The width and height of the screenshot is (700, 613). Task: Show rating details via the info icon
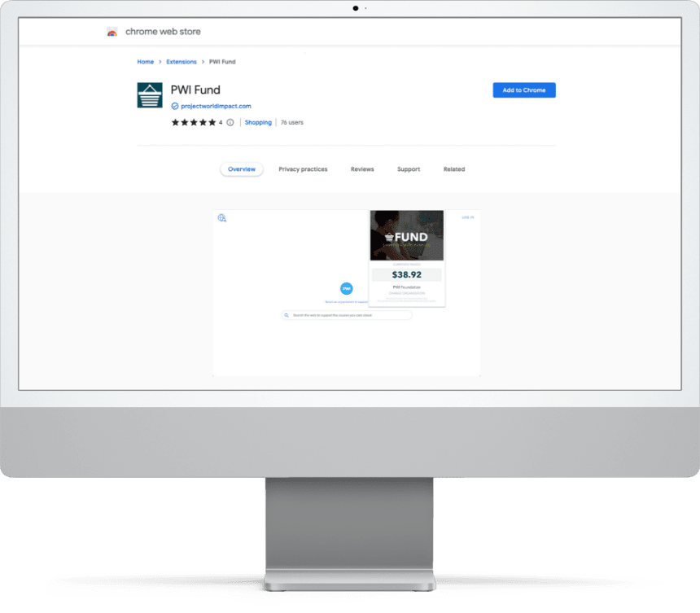(230, 122)
